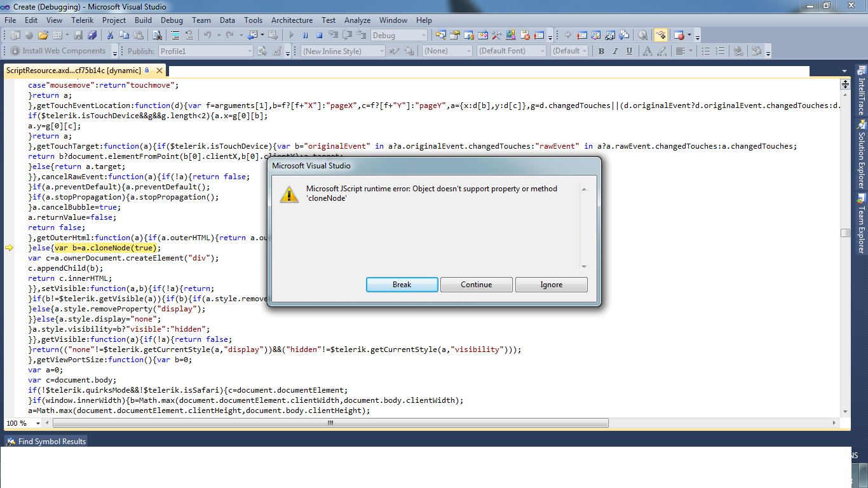Open the Tools menu

pyautogui.click(x=253, y=20)
